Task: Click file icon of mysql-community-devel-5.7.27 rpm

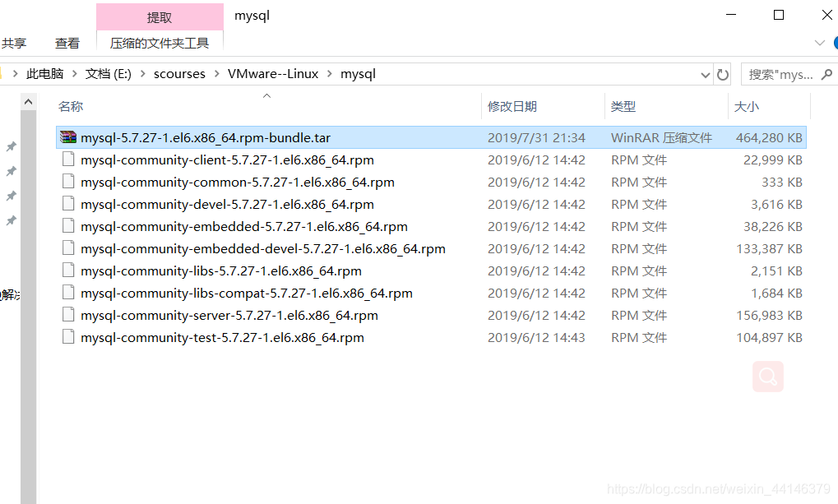Action: coord(68,204)
